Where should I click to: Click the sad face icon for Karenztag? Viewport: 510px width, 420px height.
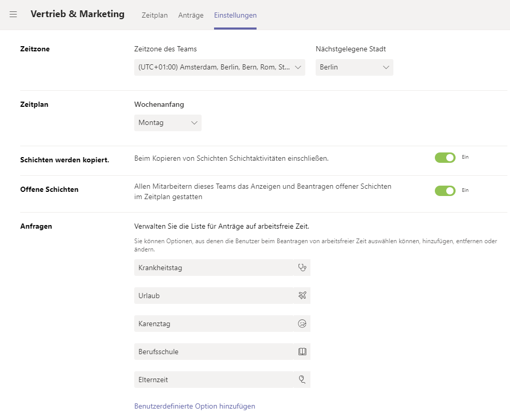coord(302,324)
